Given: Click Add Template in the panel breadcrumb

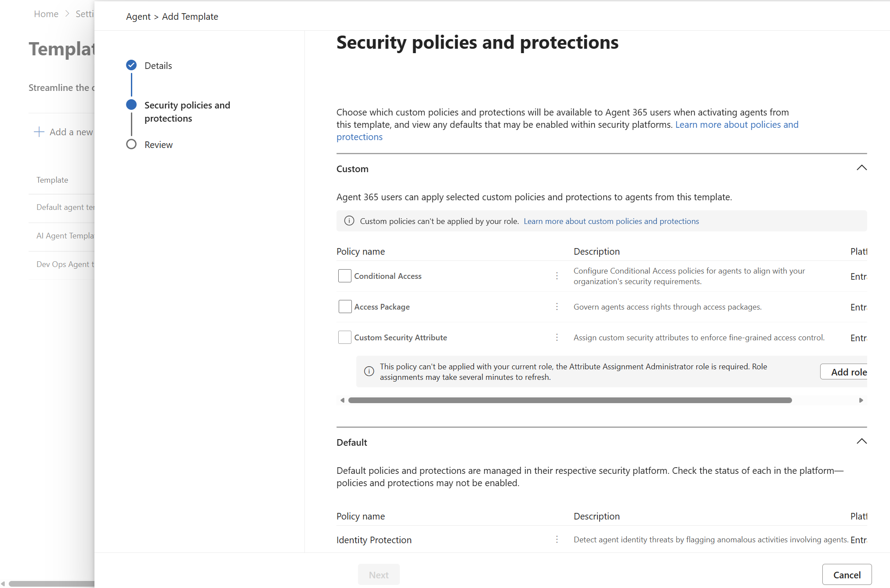Looking at the screenshot, I should [190, 17].
